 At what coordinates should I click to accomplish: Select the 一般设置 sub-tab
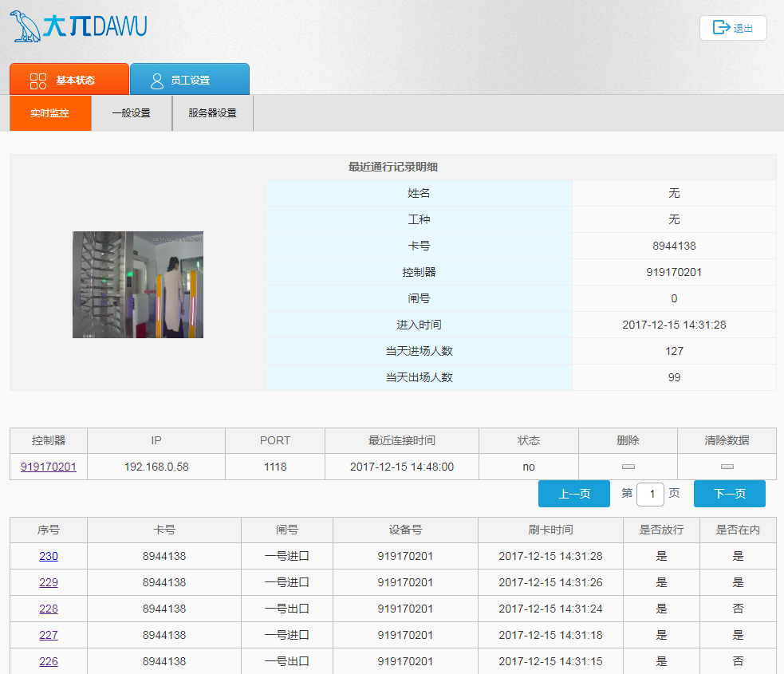(132, 113)
